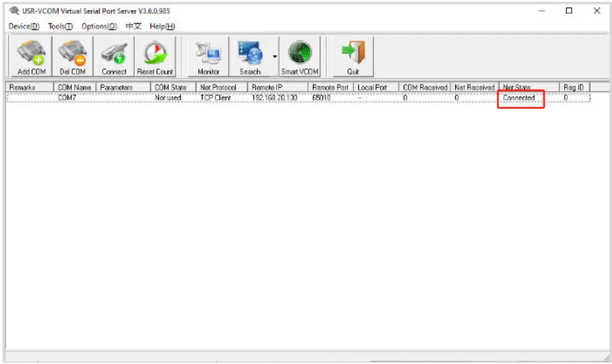Click the Reg ID column header
Viewport: 612px width, 364px height.
coord(574,87)
